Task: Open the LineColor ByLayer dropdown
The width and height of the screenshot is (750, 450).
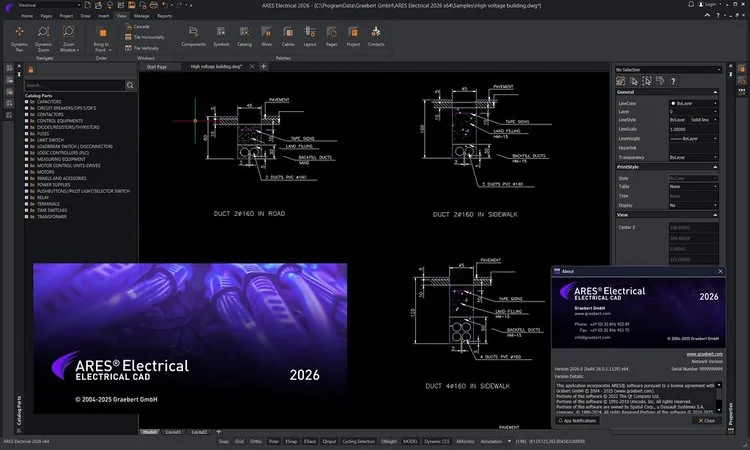Action: [693, 103]
